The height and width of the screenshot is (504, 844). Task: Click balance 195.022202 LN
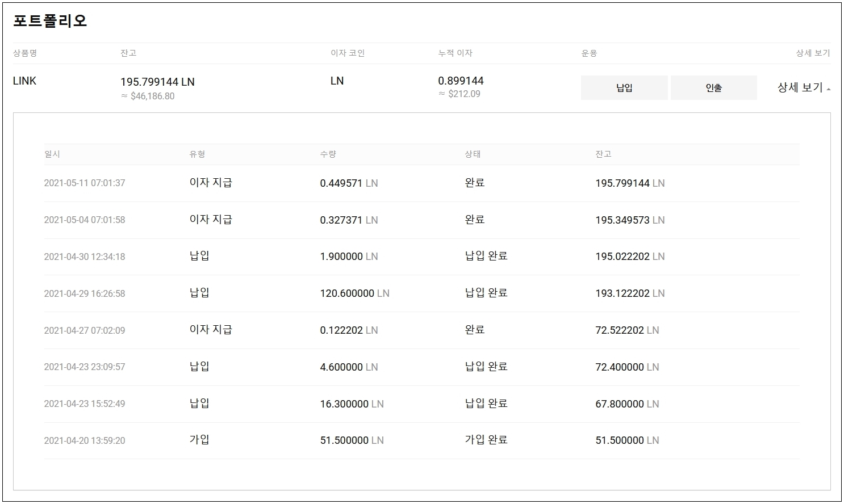[x=630, y=257]
